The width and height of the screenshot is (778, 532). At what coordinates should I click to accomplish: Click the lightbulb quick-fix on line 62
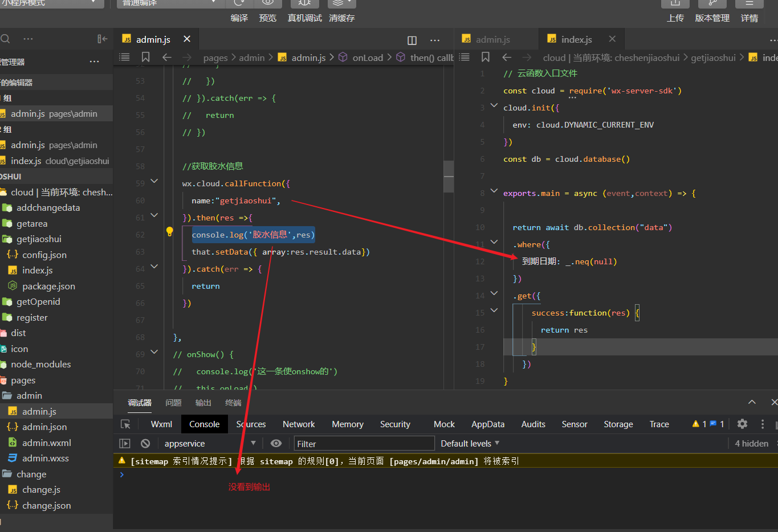169,231
